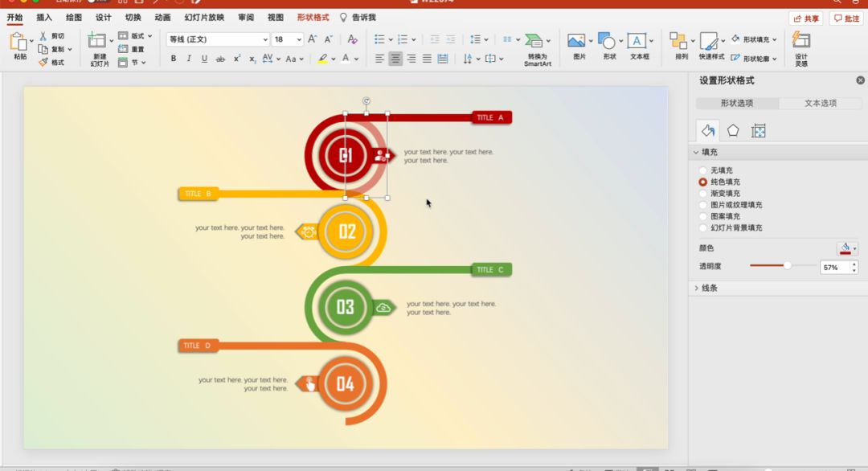Click the font color A icon

[x=346, y=59]
